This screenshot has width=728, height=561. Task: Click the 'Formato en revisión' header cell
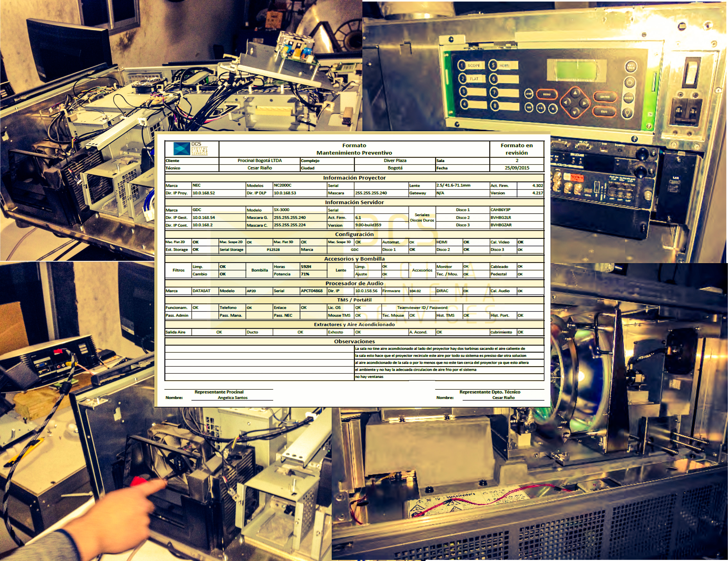[x=517, y=149]
